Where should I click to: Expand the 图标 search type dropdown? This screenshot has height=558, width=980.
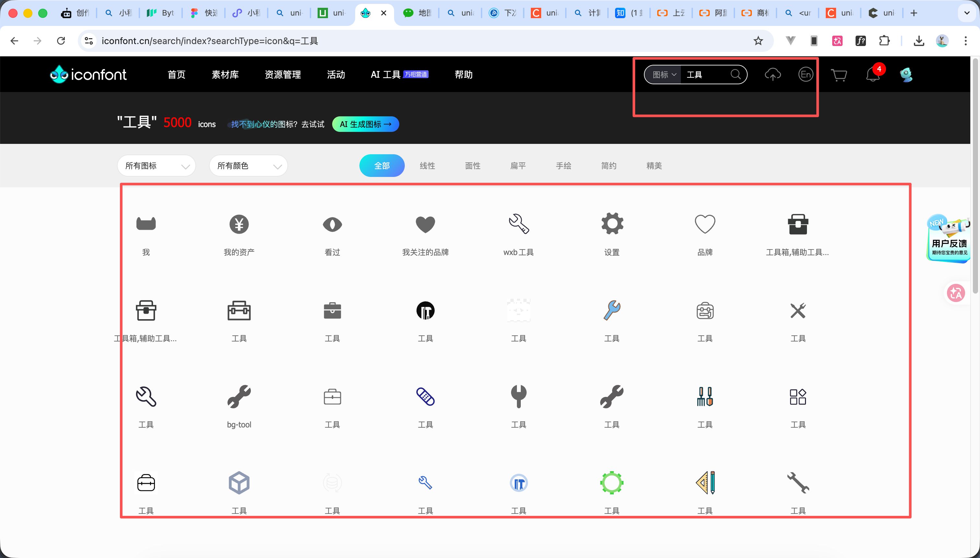664,75
